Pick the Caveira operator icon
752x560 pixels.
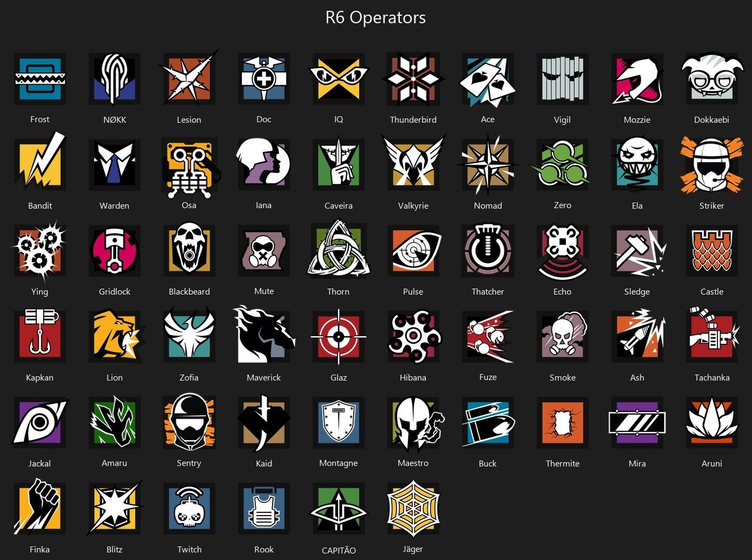point(339,165)
